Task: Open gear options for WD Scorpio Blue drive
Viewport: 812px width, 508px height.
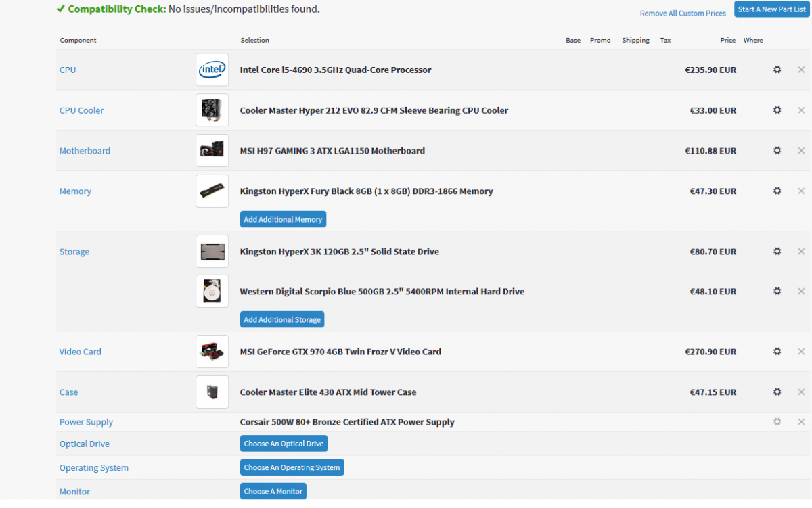Action: [x=777, y=292]
